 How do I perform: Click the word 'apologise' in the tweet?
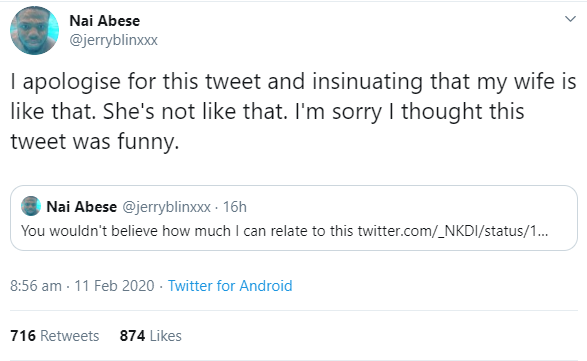click(72, 83)
